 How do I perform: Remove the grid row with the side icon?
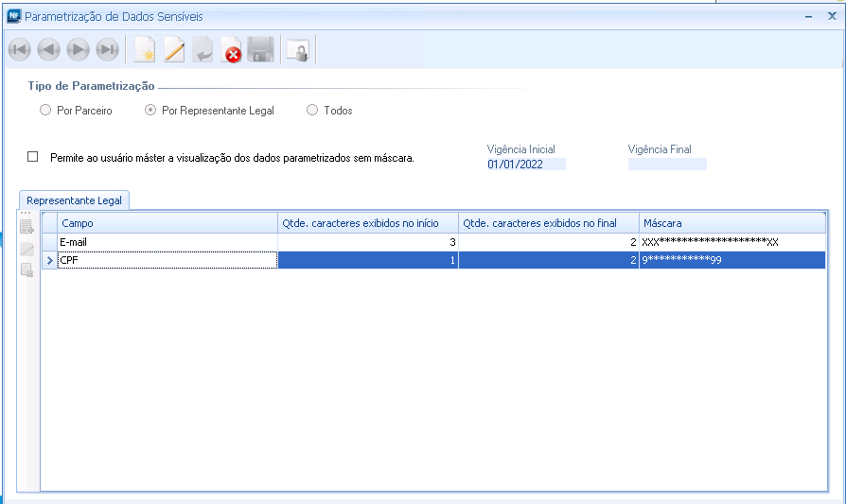(26, 269)
